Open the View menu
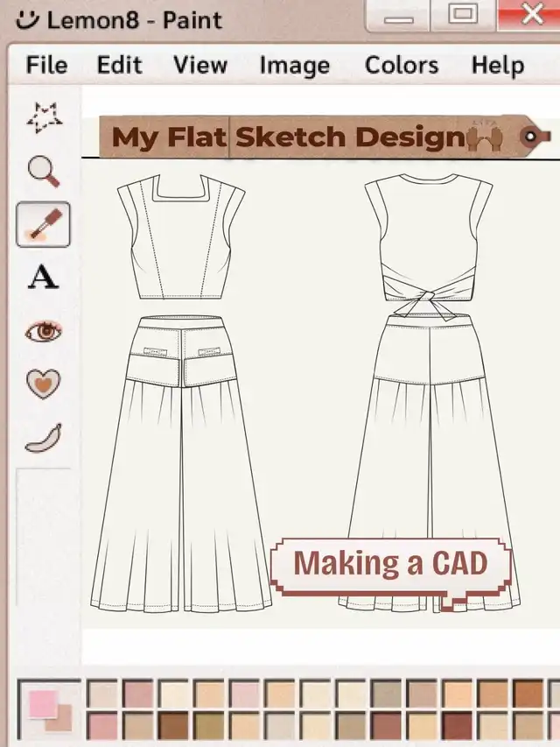Screen dimensions: 560x747 coord(200,65)
